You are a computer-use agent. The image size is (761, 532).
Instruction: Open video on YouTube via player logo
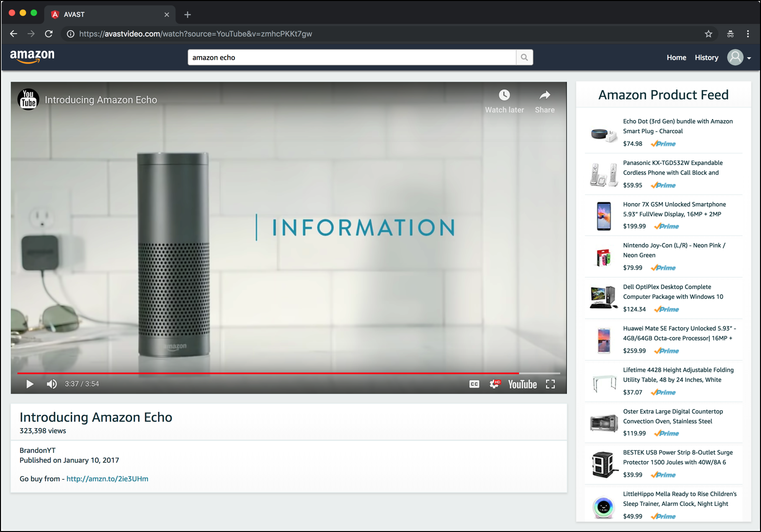click(523, 384)
